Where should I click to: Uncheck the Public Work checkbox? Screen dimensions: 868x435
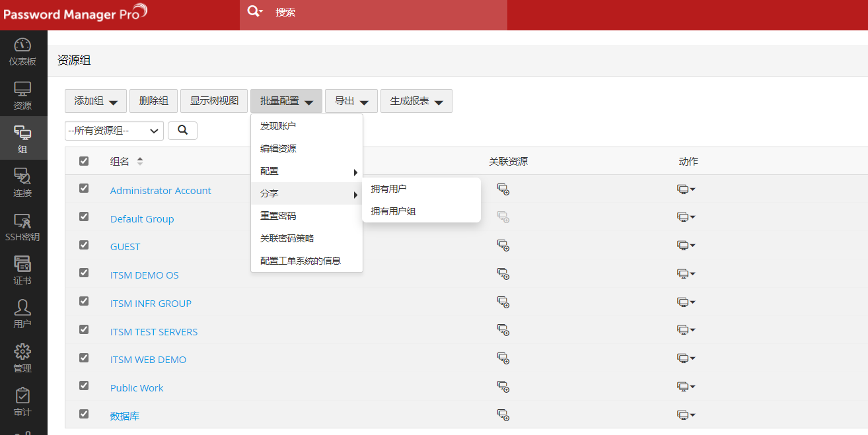point(84,385)
